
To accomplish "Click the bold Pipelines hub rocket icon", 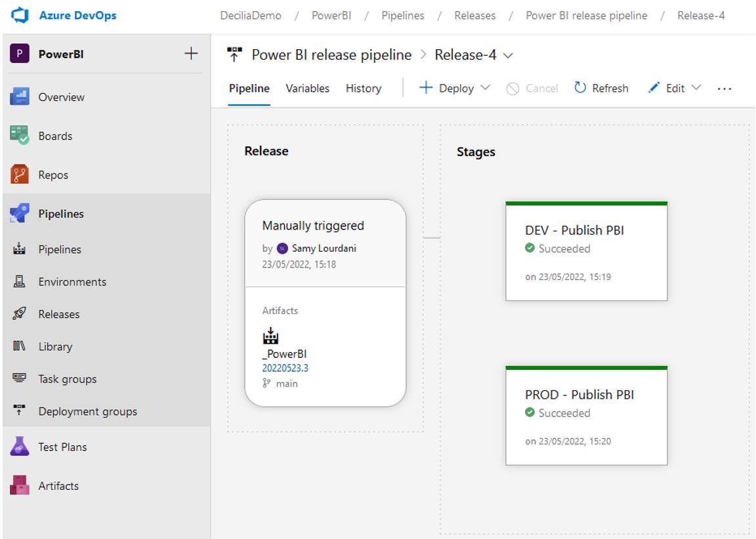I will [x=20, y=213].
